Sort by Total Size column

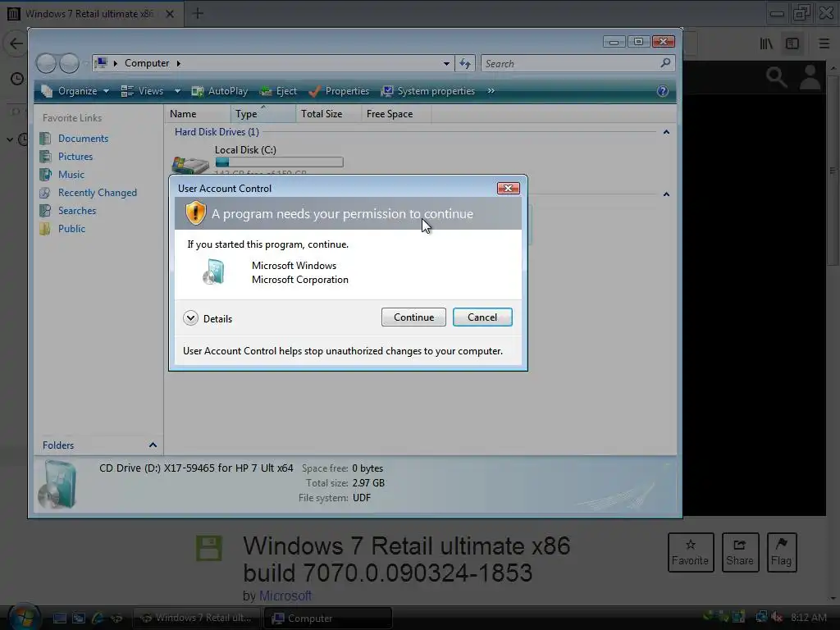[x=328, y=113]
